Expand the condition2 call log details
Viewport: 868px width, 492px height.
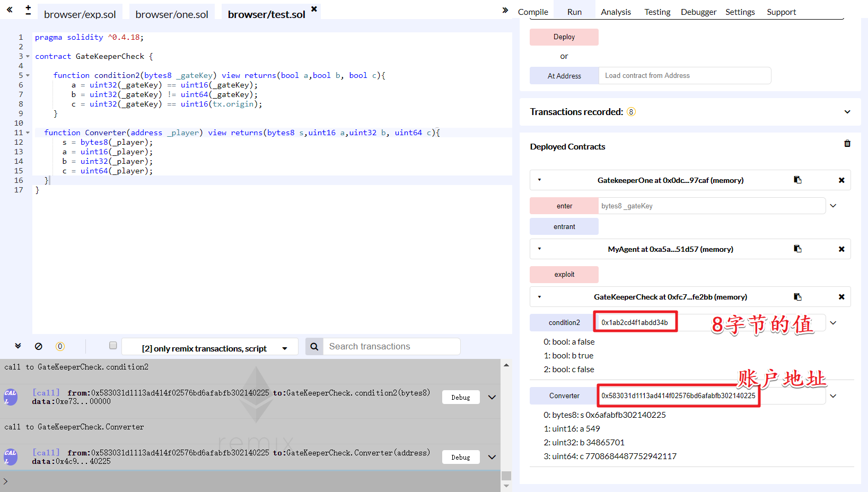coord(492,397)
